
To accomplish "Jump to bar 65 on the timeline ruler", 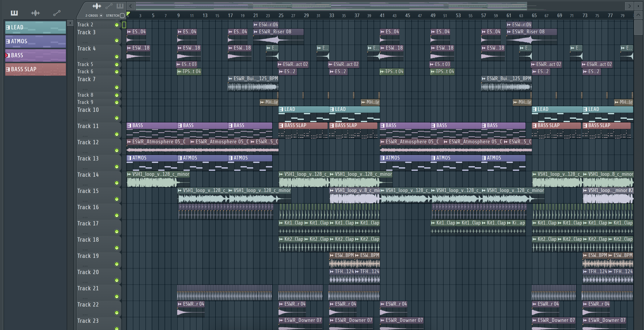I will click(x=534, y=16).
